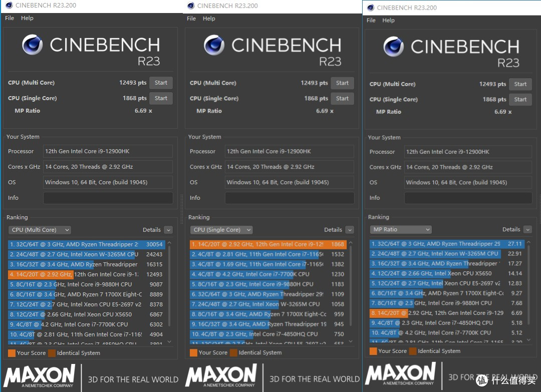Click the Cinebench sphere logo in middle window
The image size is (541, 392).
pos(214,45)
